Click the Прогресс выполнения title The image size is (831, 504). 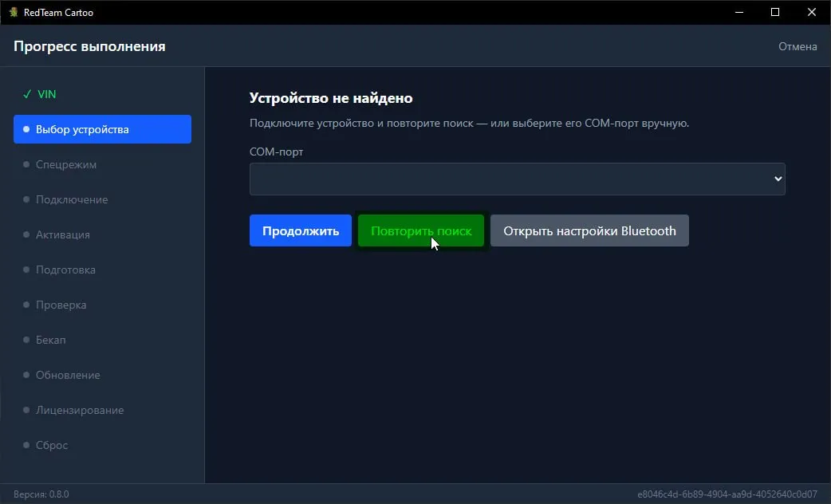(x=89, y=46)
